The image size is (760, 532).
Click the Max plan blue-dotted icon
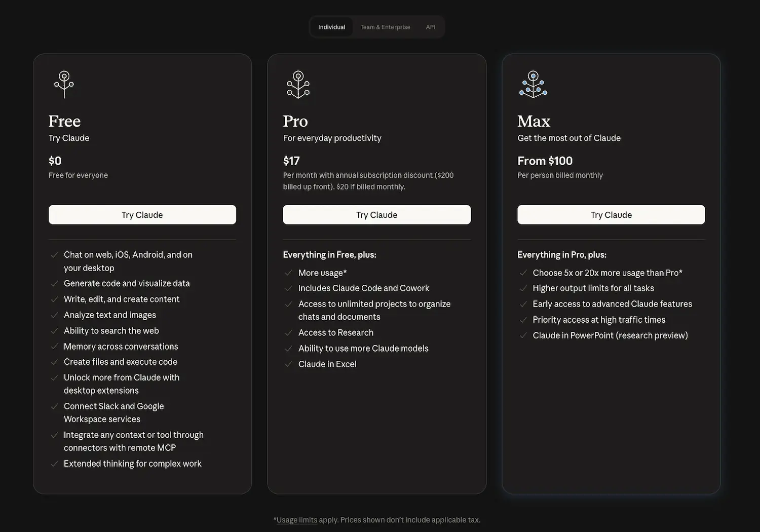[533, 84]
